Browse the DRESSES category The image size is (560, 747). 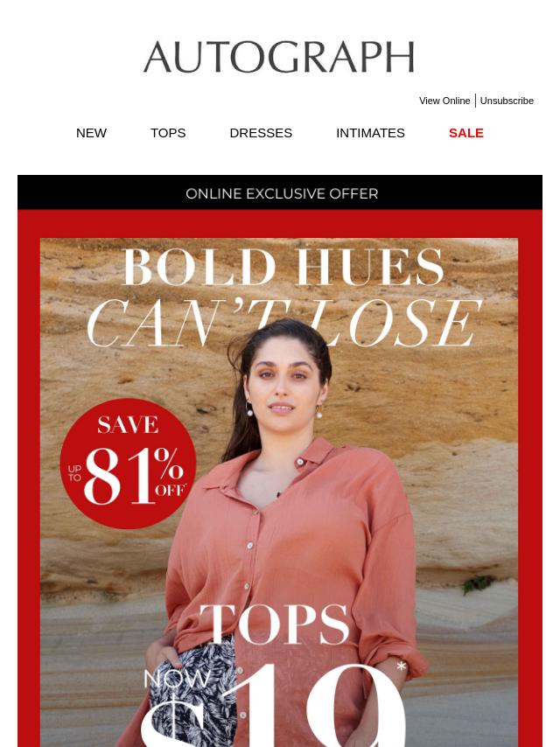click(x=261, y=133)
